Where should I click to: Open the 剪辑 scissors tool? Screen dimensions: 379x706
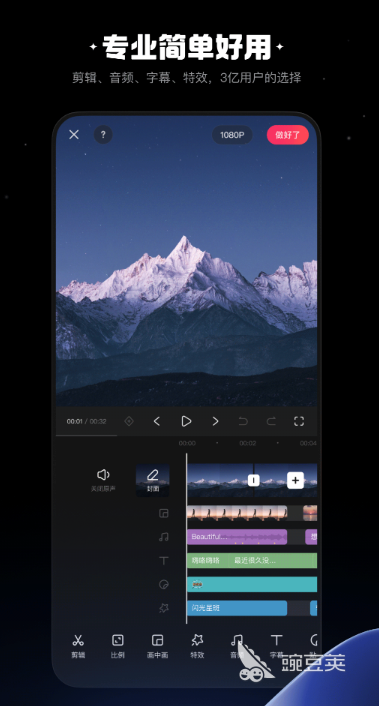coord(78,646)
